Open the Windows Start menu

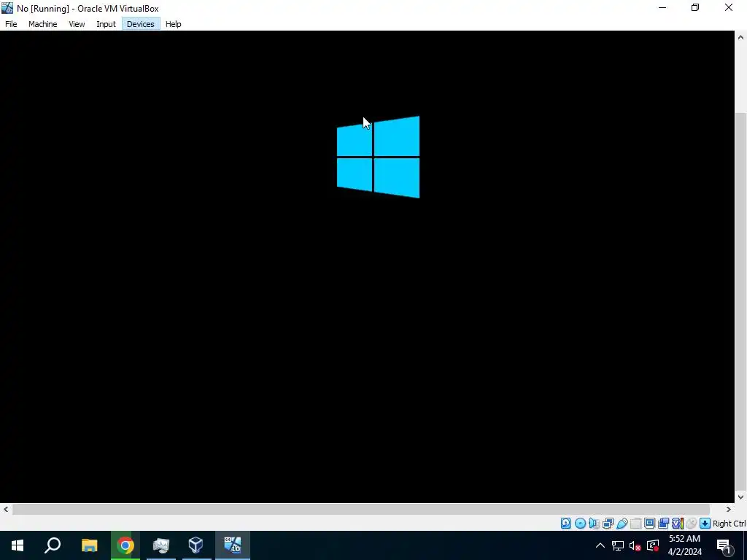[x=18, y=545]
